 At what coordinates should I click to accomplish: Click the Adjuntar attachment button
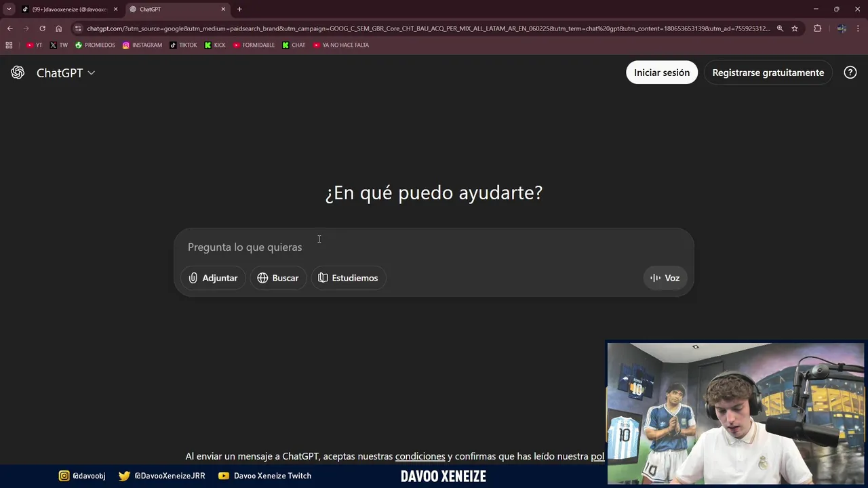213,278
